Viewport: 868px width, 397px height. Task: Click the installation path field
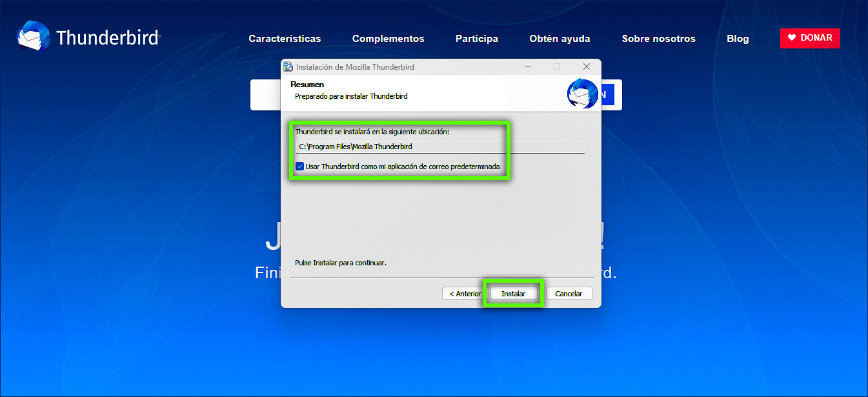pyautogui.click(x=439, y=147)
